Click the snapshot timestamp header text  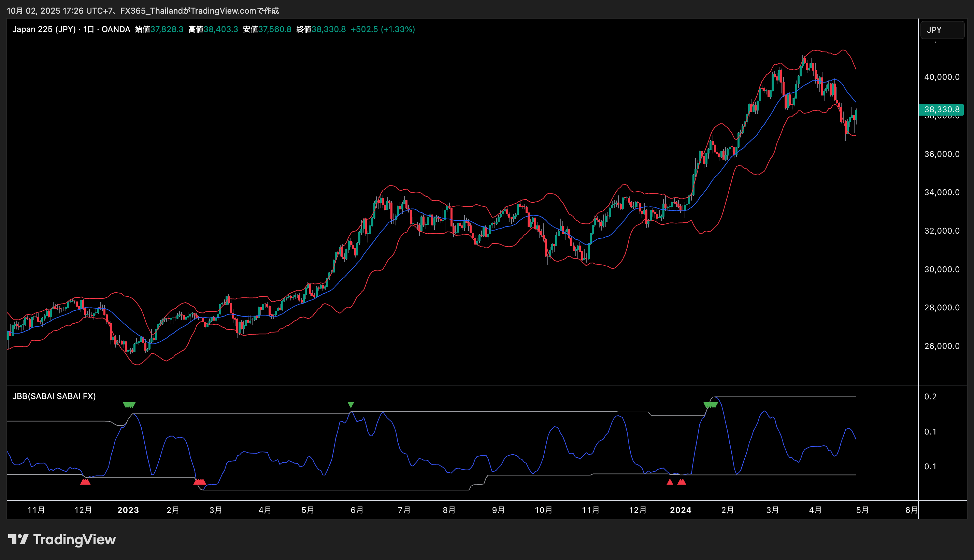click(x=143, y=11)
